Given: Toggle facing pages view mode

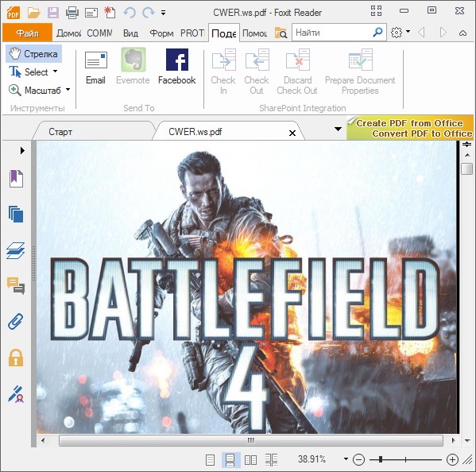Looking at the screenshot, I should (251, 460).
